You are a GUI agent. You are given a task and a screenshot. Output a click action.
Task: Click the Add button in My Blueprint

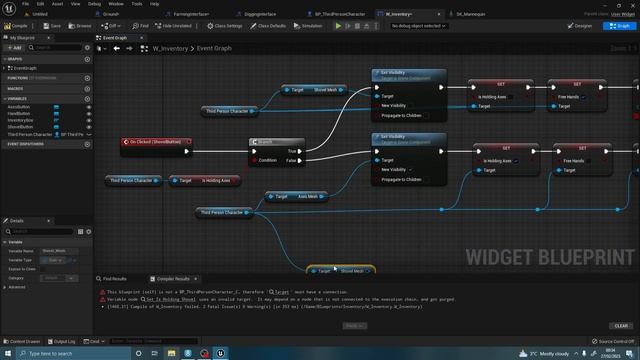coord(14,48)
